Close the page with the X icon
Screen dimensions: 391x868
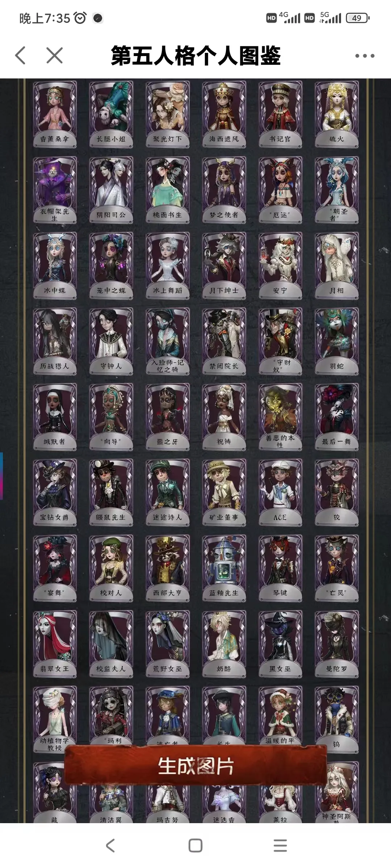(x=55, y=55)
